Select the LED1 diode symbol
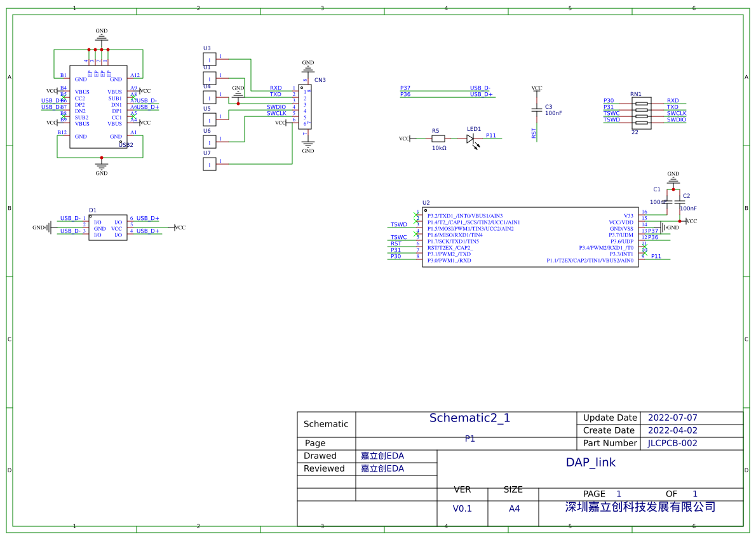This screenshot has width=756, height=539. click(471, 139)
